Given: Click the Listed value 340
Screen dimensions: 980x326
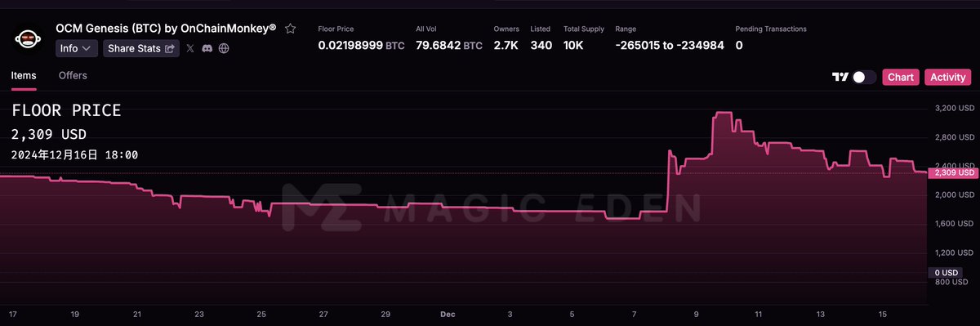Looking at the screenshot, I should pos(541,45).
